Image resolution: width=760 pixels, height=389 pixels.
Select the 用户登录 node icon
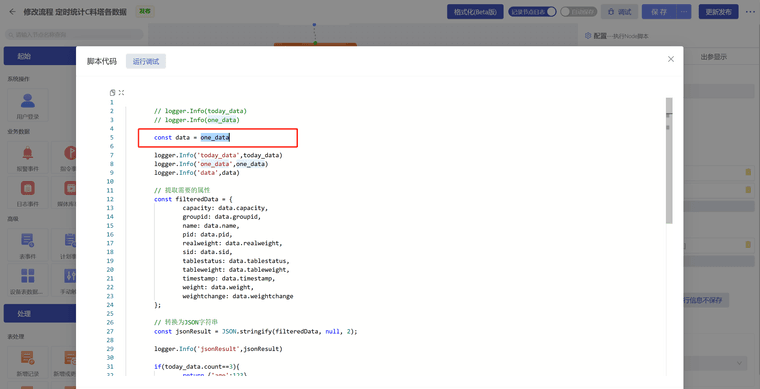28,101
